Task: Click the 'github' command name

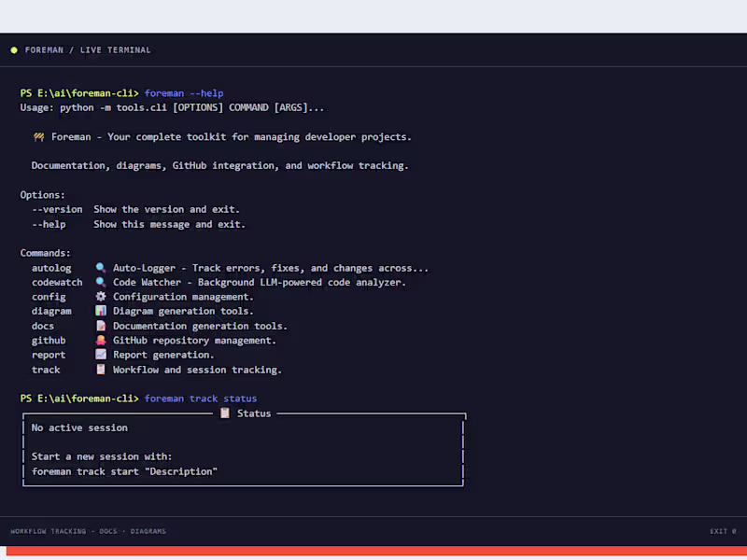Action: click(x=49, y=341)
